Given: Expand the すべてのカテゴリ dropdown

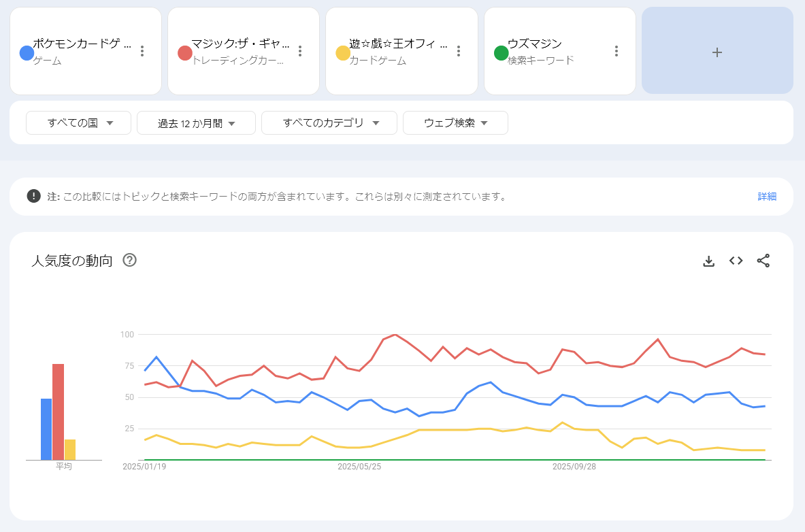Looking at the screenshot, I should click(x=329, y=123).
